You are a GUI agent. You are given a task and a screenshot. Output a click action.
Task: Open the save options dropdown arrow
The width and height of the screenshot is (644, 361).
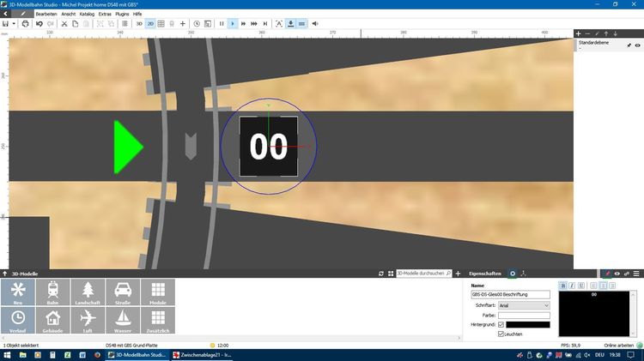click(14, 24)
